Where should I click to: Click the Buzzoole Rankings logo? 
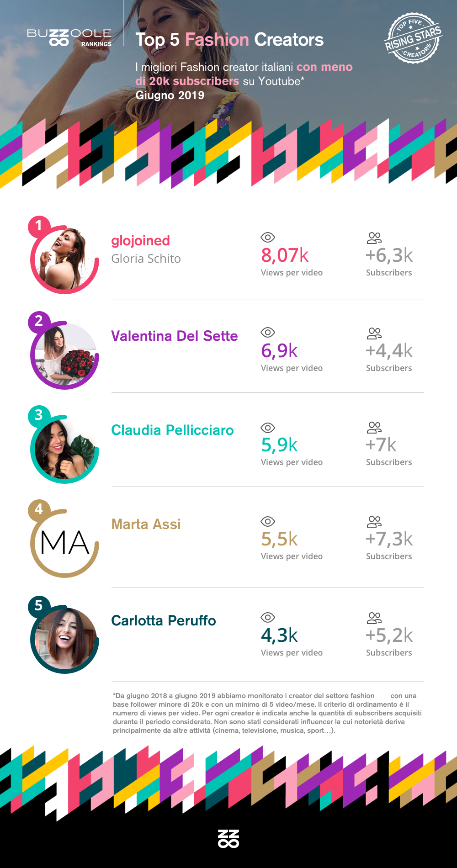tap(69, 38)
